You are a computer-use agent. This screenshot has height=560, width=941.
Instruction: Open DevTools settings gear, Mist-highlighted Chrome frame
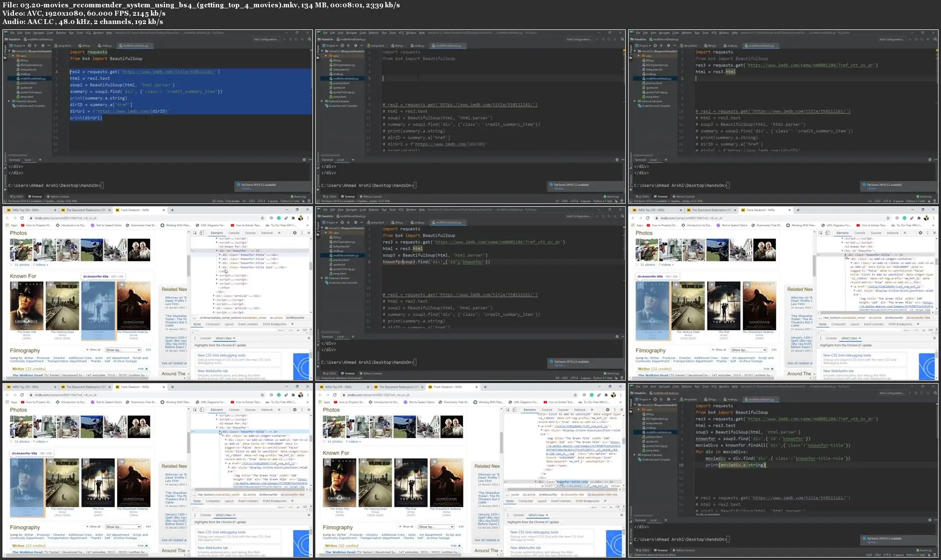[295, 233]
